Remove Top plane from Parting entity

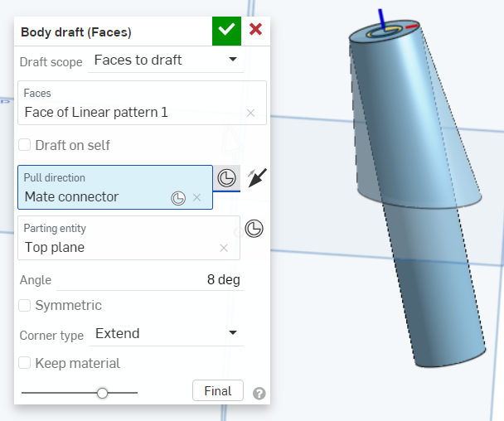[x=224, y=248]
